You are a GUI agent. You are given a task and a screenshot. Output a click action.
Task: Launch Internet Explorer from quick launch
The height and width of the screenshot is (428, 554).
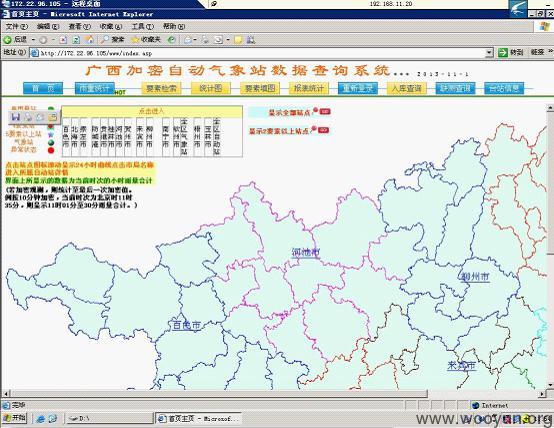pyautogui.click(x=41, y=418)
